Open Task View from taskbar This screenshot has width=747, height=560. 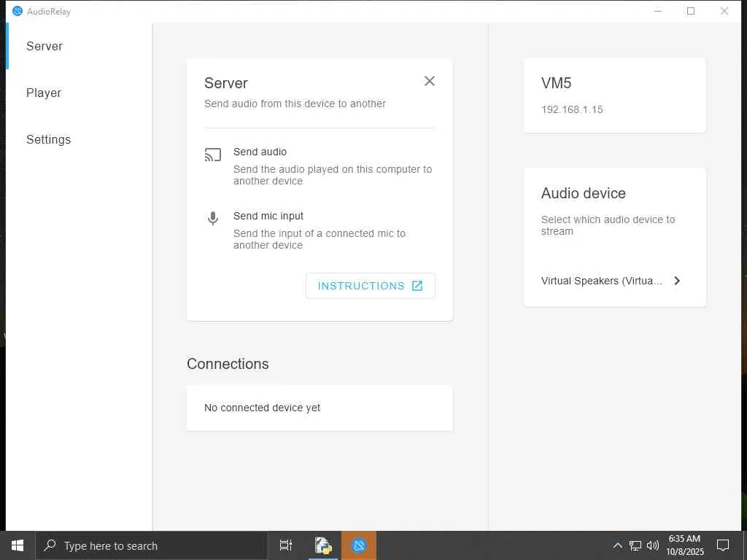pyautogui.click(x=286, y=545)
